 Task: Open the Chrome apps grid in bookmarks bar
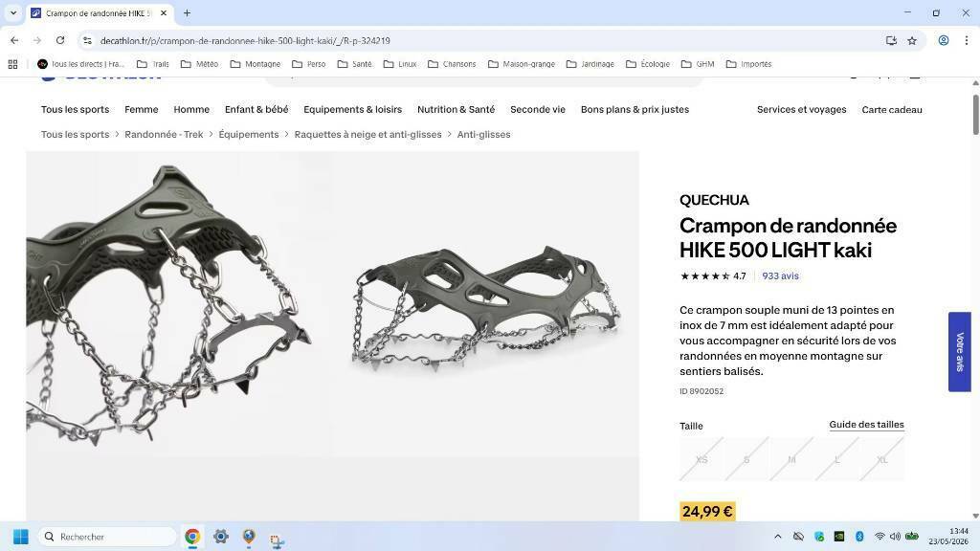pos(12,64)
